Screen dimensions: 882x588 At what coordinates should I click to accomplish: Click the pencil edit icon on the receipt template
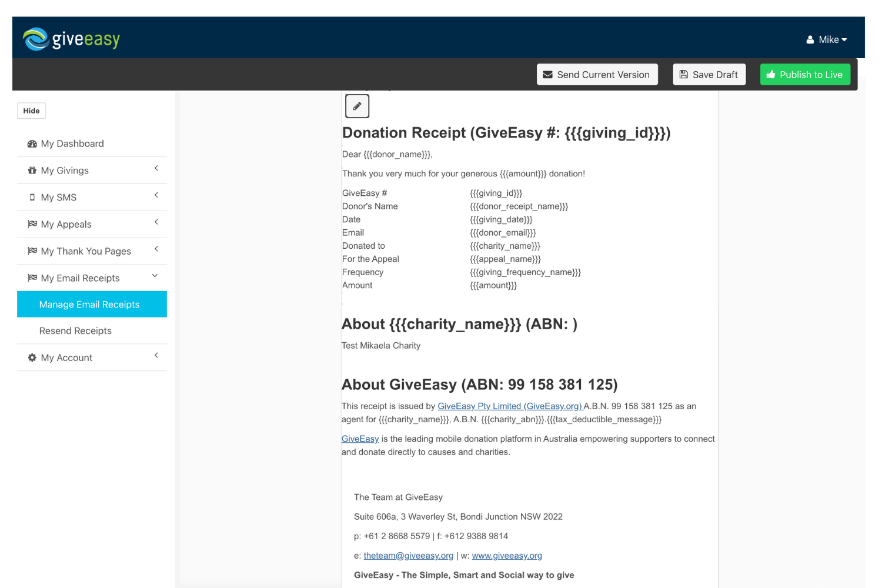[357, 106]
